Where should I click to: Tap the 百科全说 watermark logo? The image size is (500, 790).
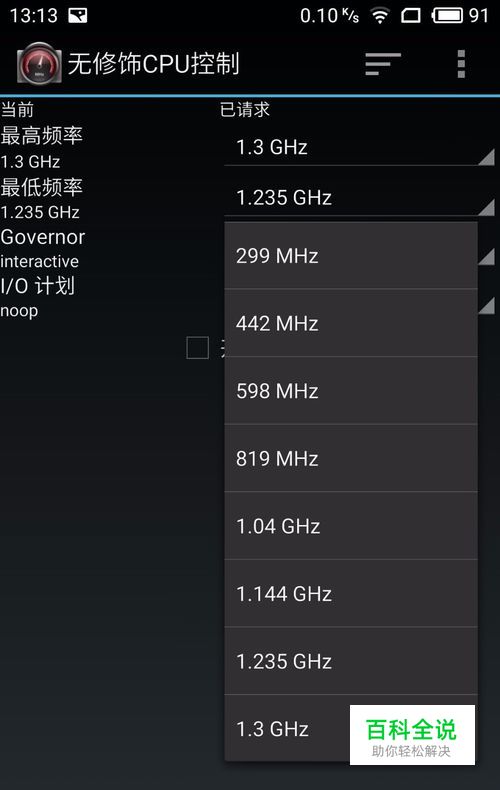(412, 735)
